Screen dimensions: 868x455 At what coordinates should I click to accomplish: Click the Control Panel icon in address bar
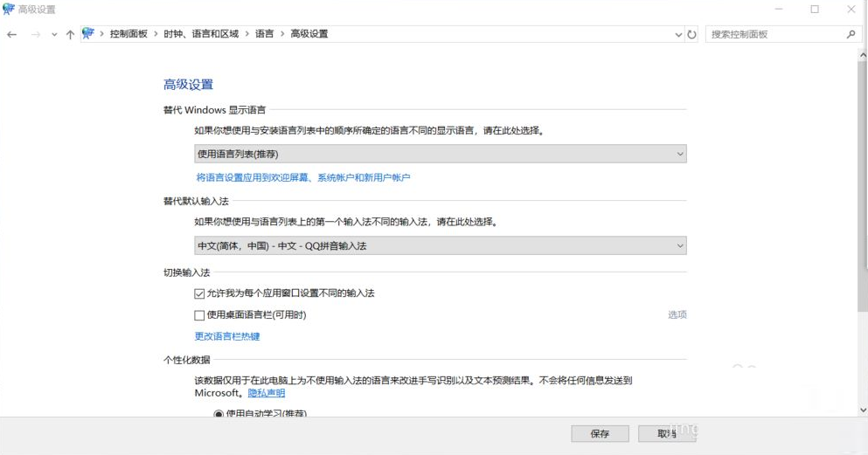[88, 33]
